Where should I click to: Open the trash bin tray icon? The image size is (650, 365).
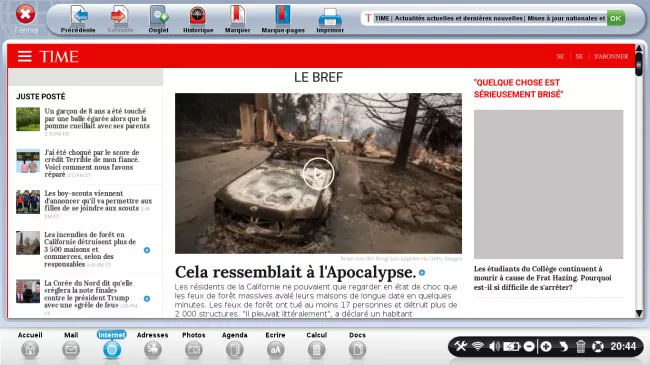[580, 346]
